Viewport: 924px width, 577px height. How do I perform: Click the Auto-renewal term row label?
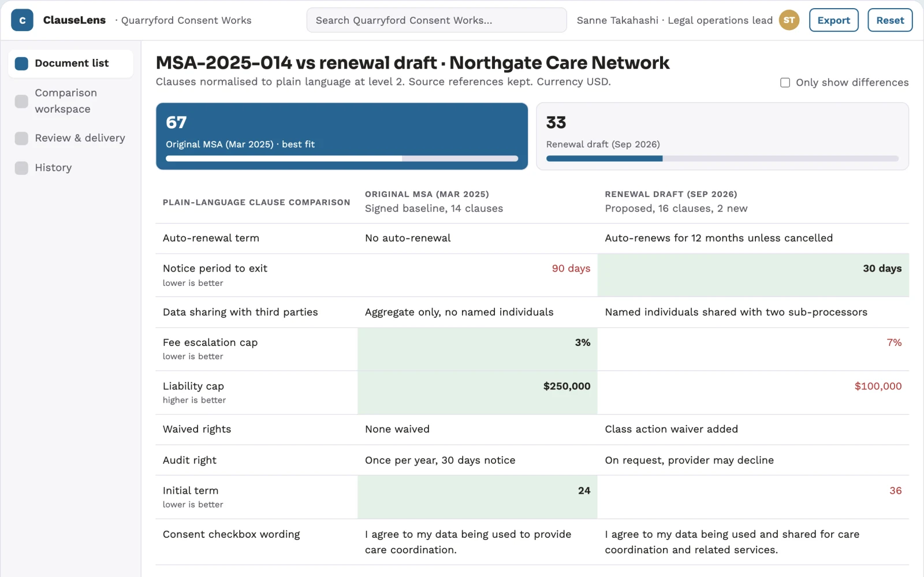point(211,239)
